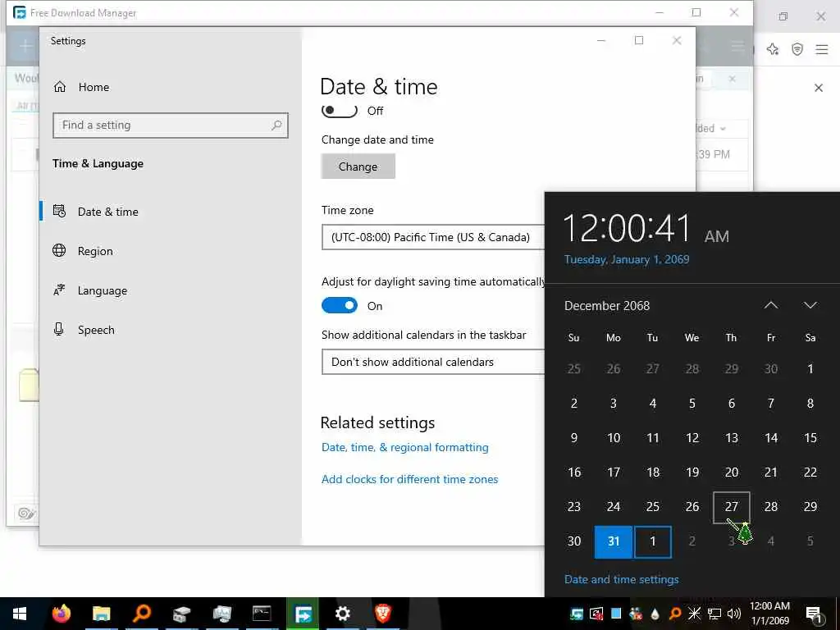Click the water drop tray icon
The image size is (840, 630).
click(655, 614)
